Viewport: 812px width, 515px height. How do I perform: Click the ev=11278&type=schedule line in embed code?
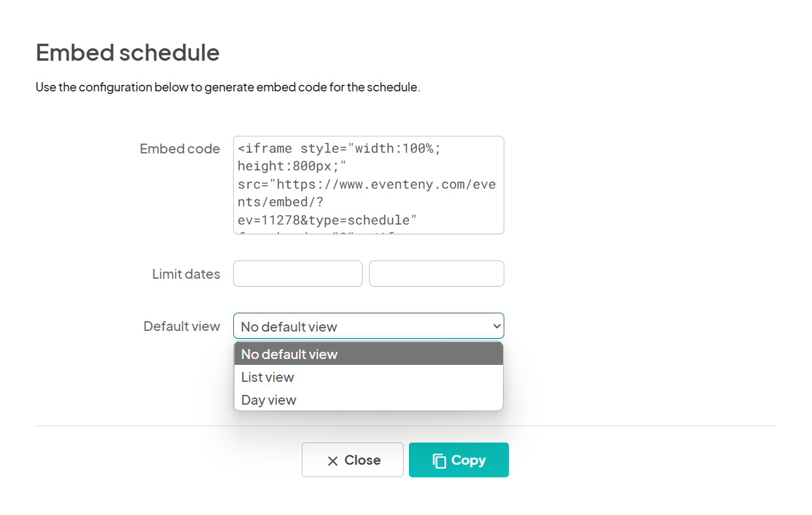click(x=327, y=220)
